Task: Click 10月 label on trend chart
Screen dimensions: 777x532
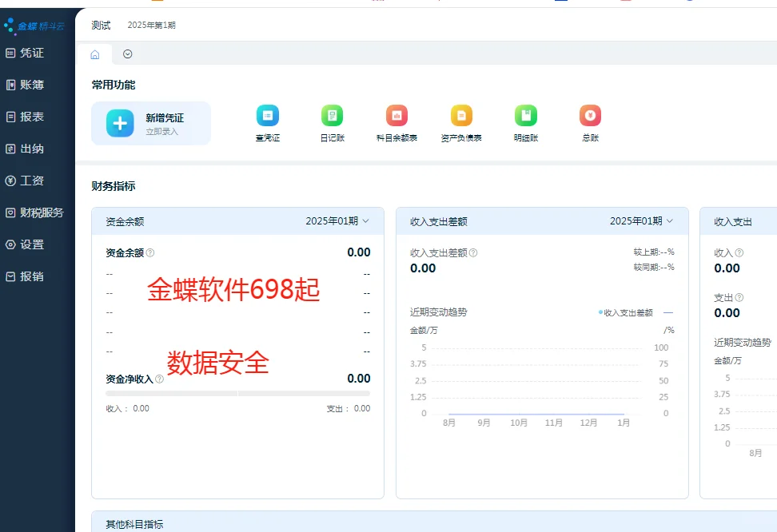Action: coord(519,423)
